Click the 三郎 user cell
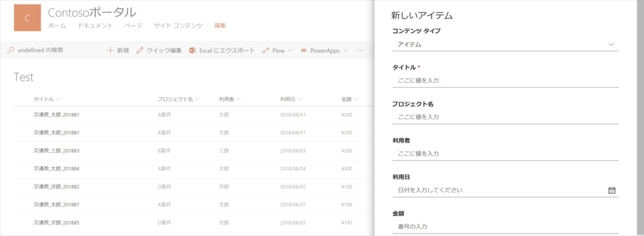The width and height of the screenshot is (644, 236). click(224, 151)
